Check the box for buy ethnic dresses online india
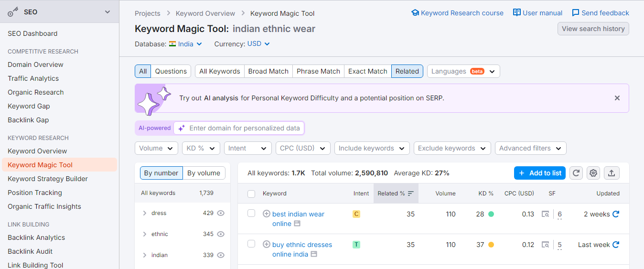 (x=251, y=244)
